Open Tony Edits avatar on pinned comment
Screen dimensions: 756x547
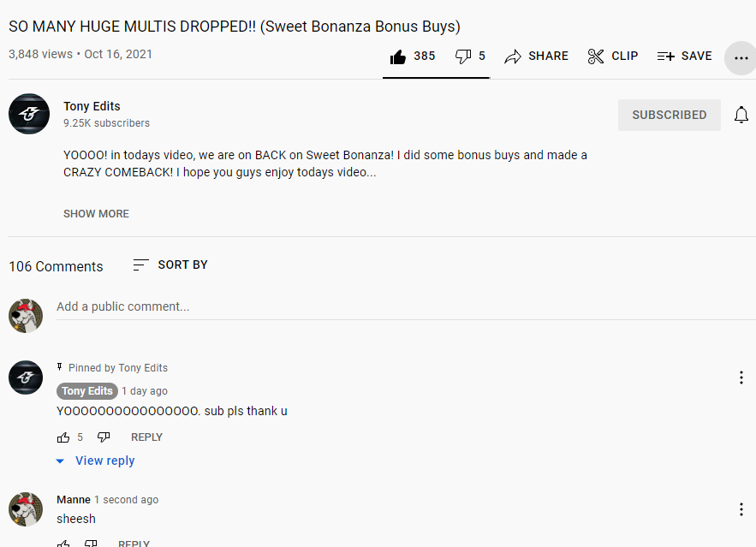point(26,378)
